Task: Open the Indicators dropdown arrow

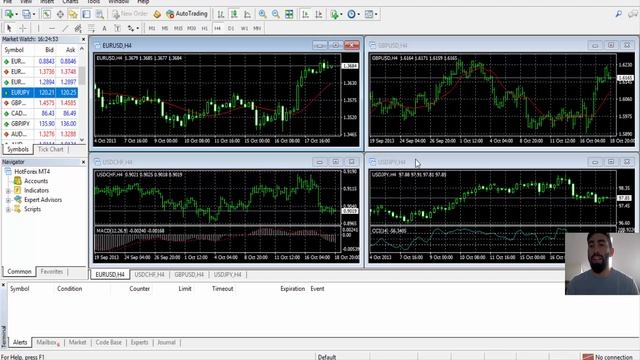Action: click(342, 14)
